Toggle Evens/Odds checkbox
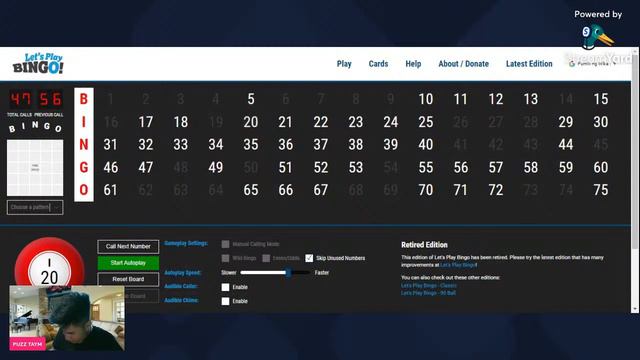This screenshot has height=360, width=640. pyautogui.click(x=266, y=258)
